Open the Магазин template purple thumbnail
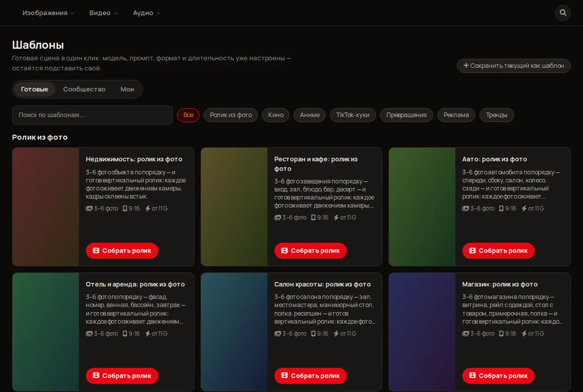The height and width of the screenshot is (392, 583). tap(422, 332)
